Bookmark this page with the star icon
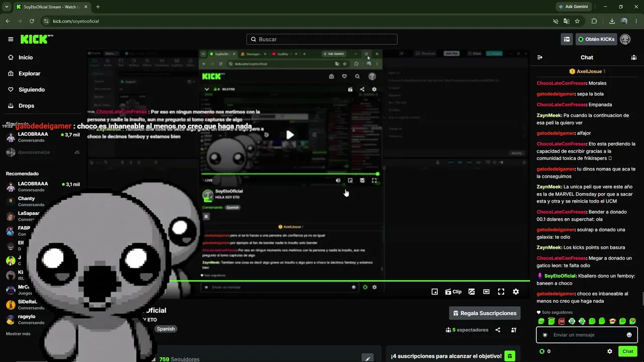644x362 pixels. [577, 21]
